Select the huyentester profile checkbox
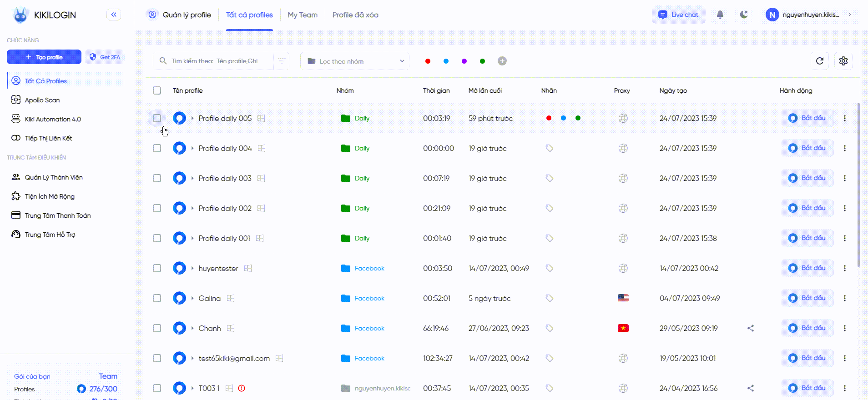This screenshot has width=868, height=400. click(157, 268)
